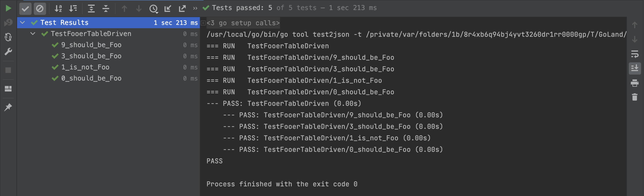The image size is (644, 196).
Task: Toggle Show Ignored tests filter
Action: (x=40, y=9)
